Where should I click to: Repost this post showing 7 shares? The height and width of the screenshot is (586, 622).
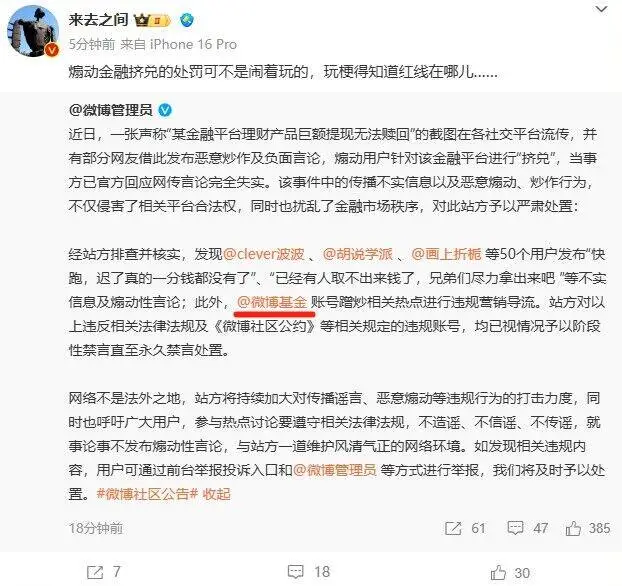104,572
